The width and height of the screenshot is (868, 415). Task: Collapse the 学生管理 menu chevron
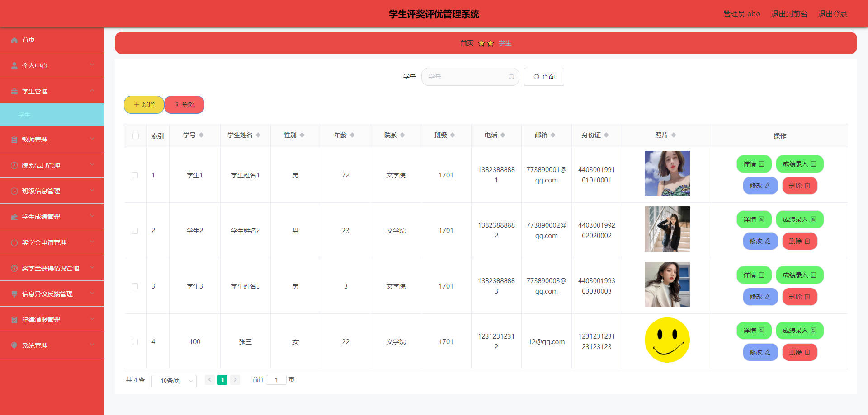click(x=92, y=91)
